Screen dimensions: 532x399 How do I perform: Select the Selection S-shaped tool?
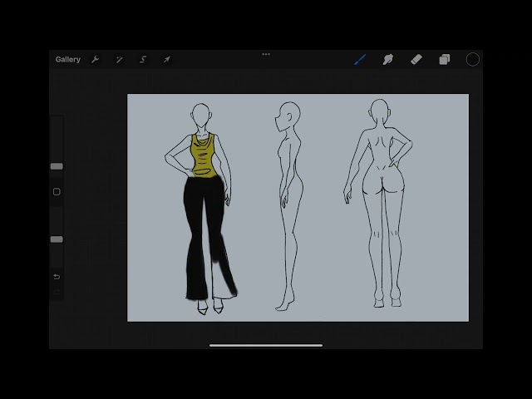143,60
